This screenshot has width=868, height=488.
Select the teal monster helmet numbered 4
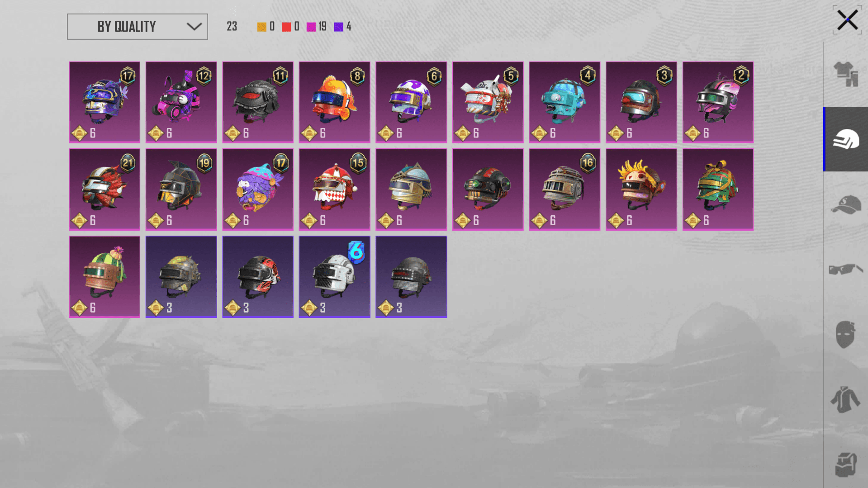coord(564,102)
